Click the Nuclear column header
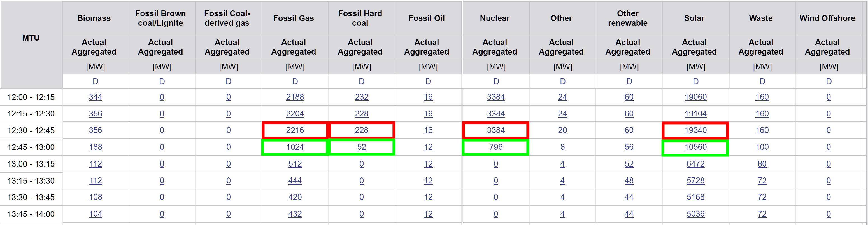This screenshot has height=225, width=868. [x=494, y=18]
